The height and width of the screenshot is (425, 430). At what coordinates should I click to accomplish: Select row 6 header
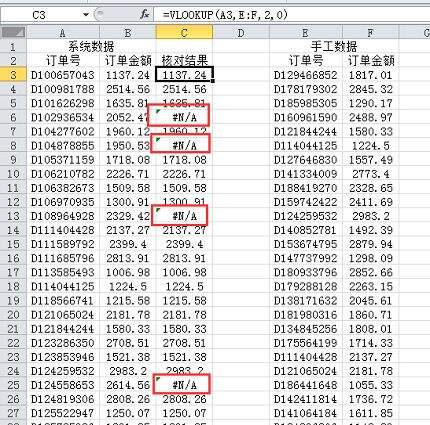(13, 117)
